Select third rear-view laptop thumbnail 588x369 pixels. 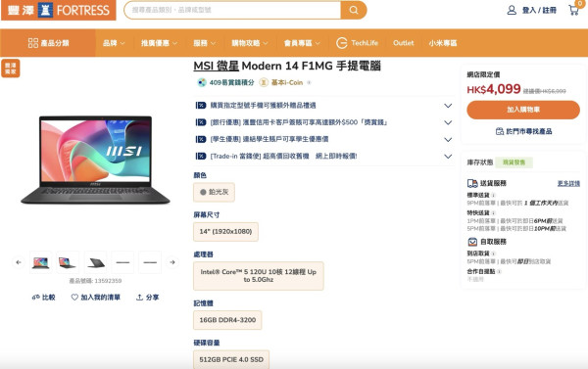[x=96, y=262]
